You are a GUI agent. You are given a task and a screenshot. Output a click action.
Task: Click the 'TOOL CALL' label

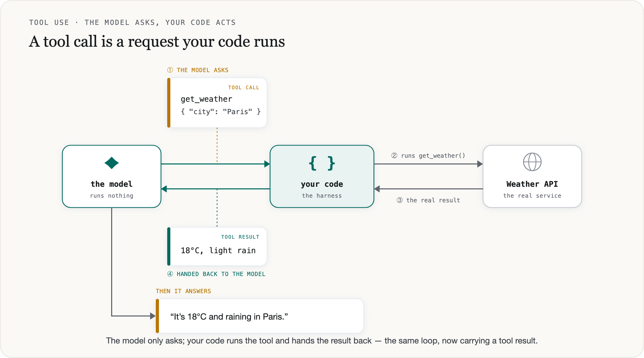click(x=244, y=88)
